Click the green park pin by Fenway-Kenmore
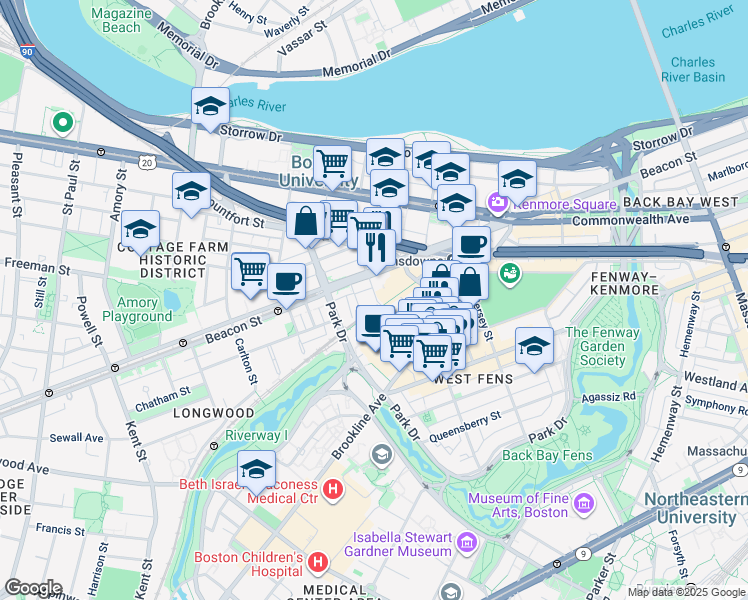 click(x=510, y=274)
